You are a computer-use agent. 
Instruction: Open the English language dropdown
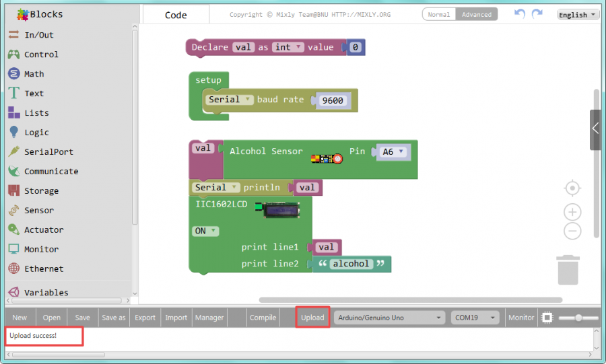pos(578,15)
